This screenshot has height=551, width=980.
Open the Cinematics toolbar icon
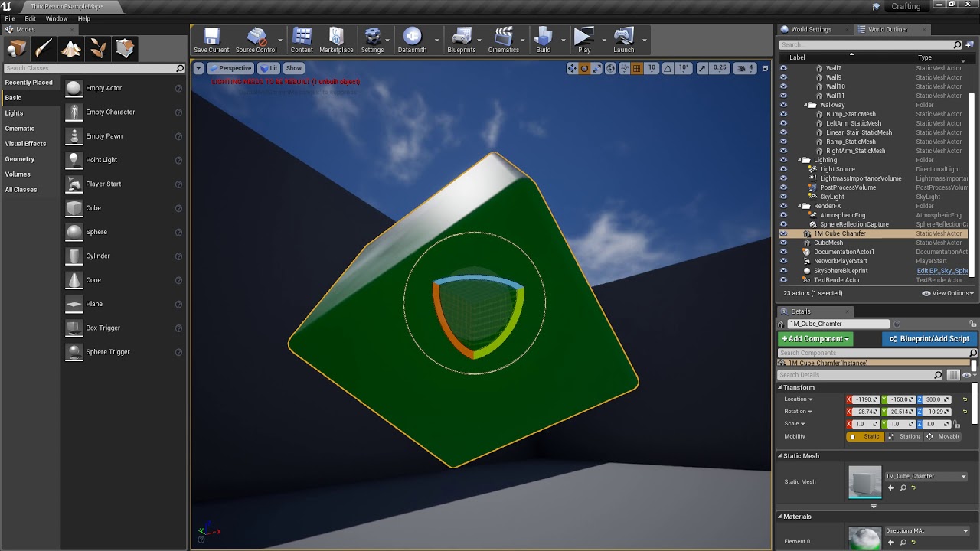503,41
